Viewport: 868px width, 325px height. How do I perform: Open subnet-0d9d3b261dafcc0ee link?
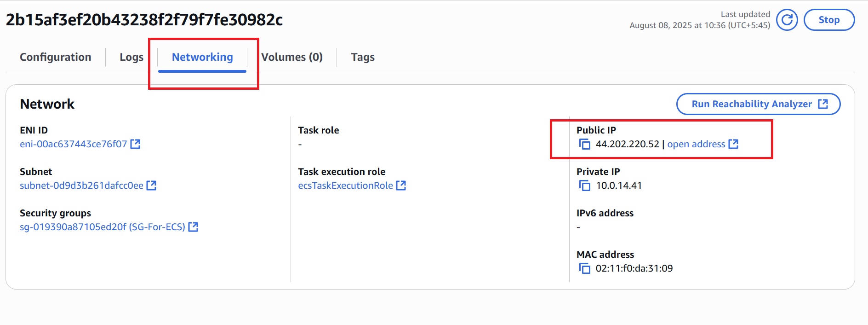pyautogui.click(x=83, y=186)
